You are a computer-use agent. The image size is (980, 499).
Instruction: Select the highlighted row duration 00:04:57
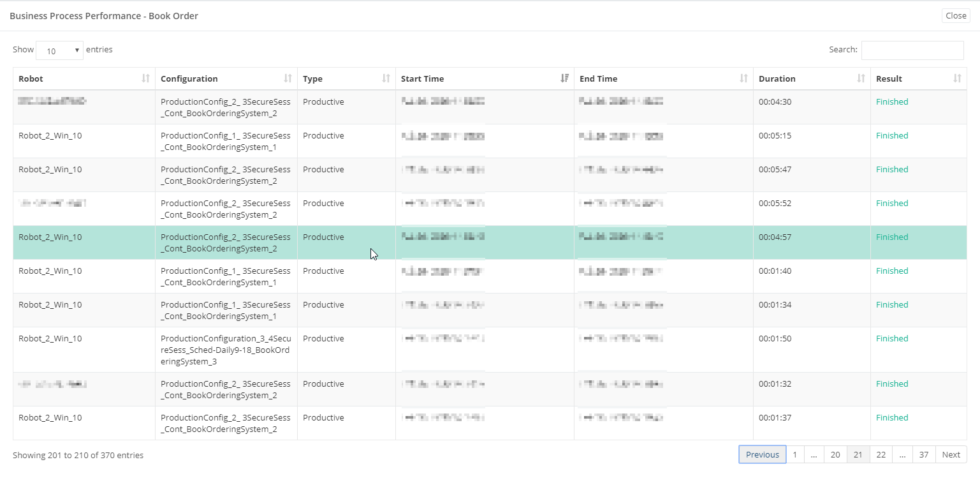pyautogui.click(x=775, y=237)
